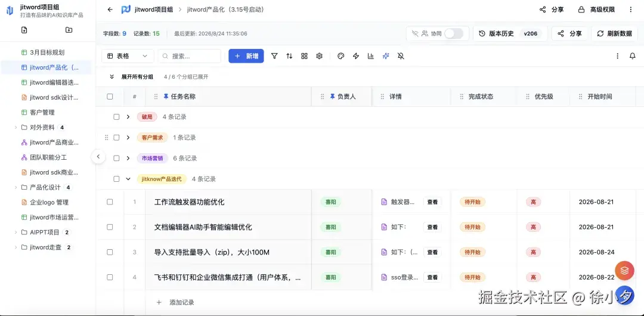Click the orange layers floating button

point(625,270)
